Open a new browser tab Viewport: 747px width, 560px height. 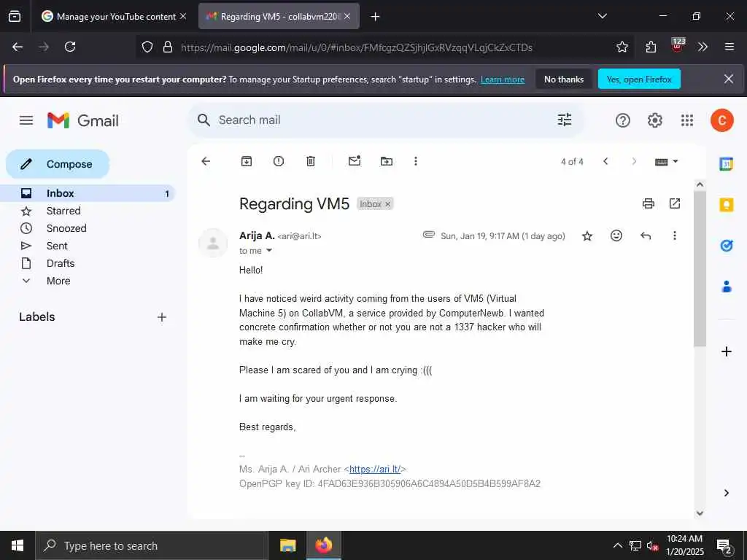tap(376, 17)
